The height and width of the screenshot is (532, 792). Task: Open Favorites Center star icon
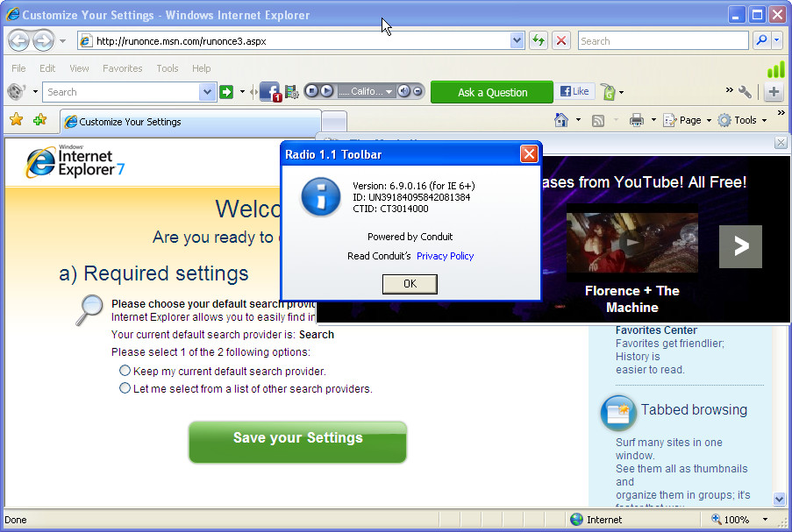17,120
